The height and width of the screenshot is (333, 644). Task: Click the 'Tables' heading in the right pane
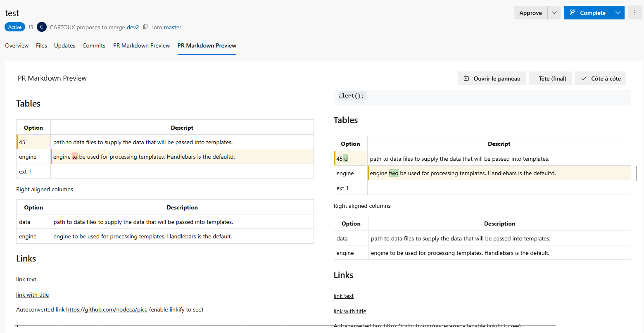pyautogui.click(x=346, y=120)
